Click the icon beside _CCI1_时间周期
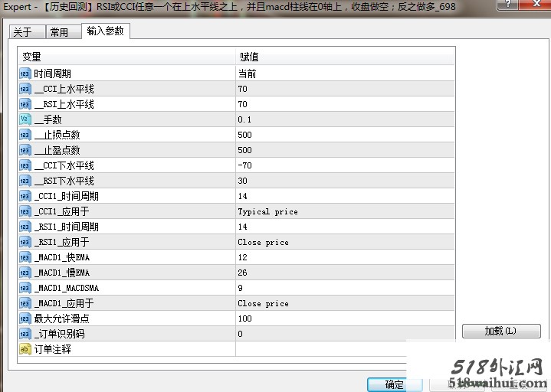This screenshot has height=392, width=551. (25, 196)
